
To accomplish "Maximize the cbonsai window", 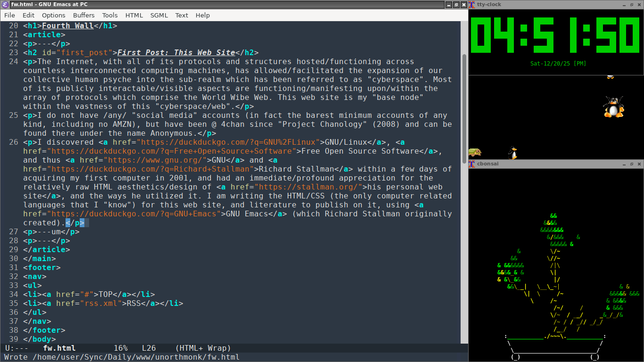I will point(632,164).
